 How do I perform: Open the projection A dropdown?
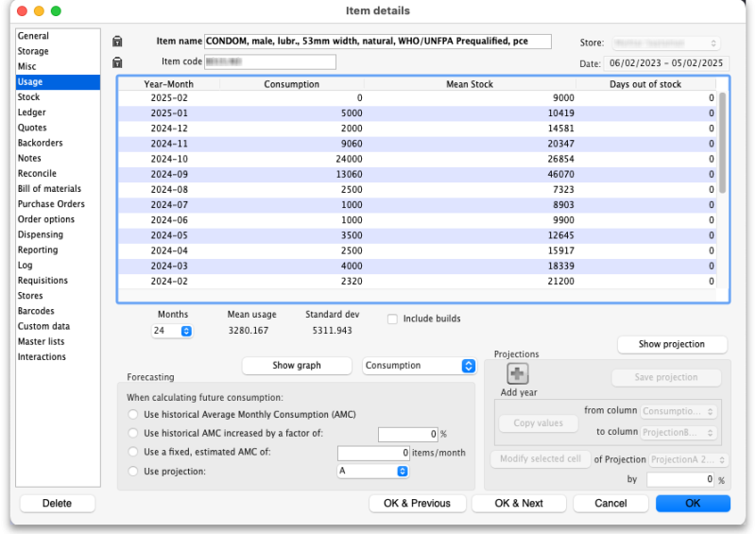click(x=372, y=471)
